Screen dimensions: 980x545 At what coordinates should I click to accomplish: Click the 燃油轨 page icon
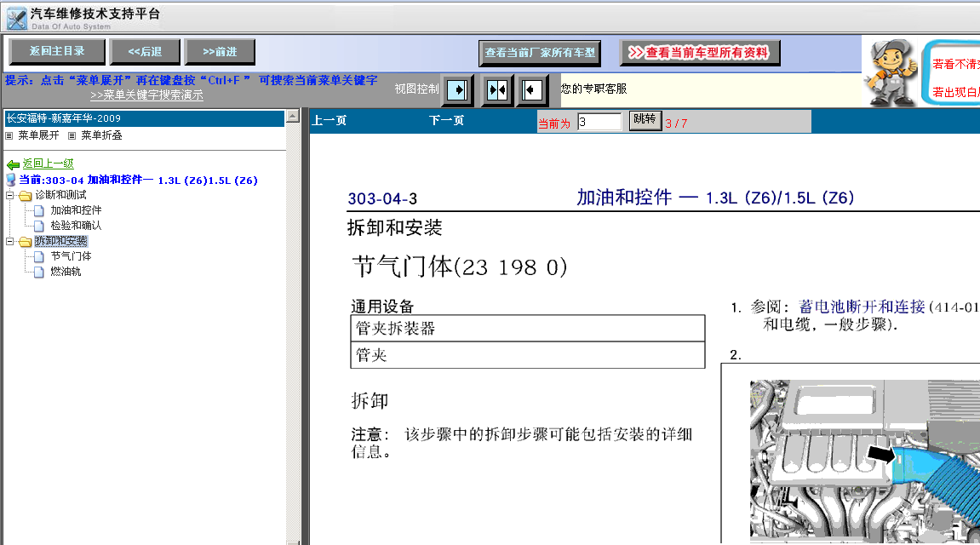pos(39,272)
